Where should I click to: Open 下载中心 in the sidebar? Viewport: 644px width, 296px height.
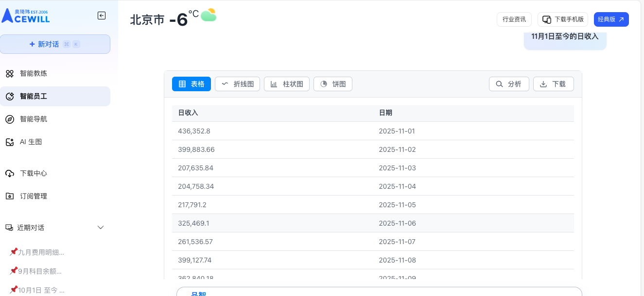click(x=33, y=174)
